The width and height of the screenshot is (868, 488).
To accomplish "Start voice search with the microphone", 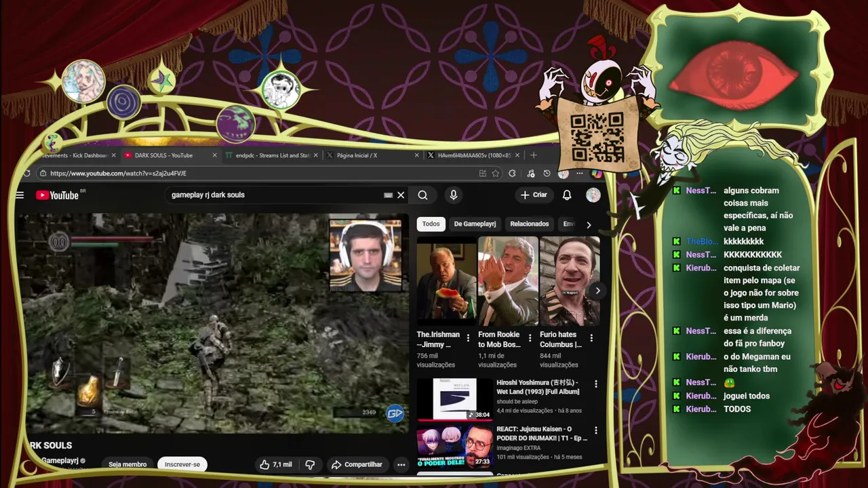I will coord(454,195).
